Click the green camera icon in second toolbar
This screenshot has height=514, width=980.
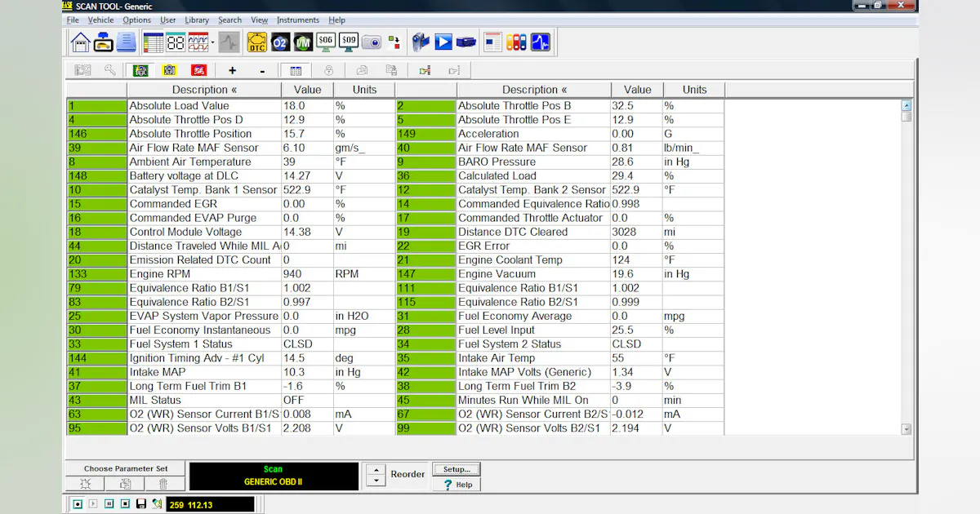[x=140, y=71]
